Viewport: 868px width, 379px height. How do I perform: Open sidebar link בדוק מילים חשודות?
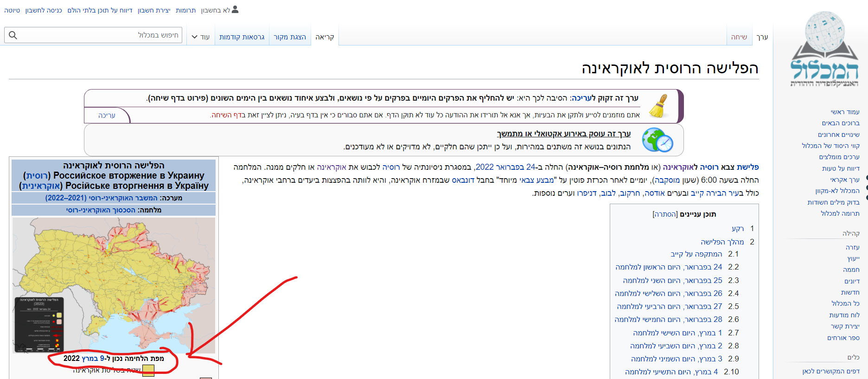pos(833,202)
